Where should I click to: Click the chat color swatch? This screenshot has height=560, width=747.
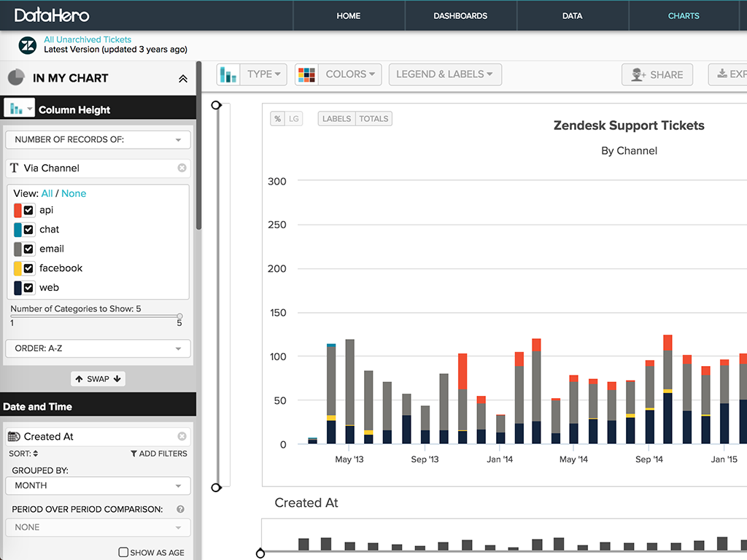click(18, 230)
